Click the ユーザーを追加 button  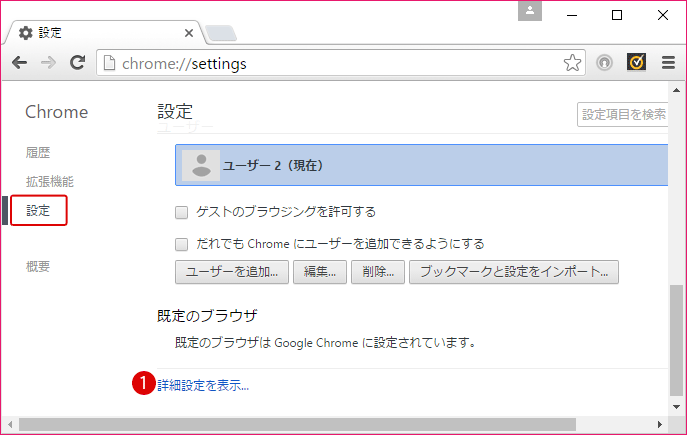click(x=232, y=271)
